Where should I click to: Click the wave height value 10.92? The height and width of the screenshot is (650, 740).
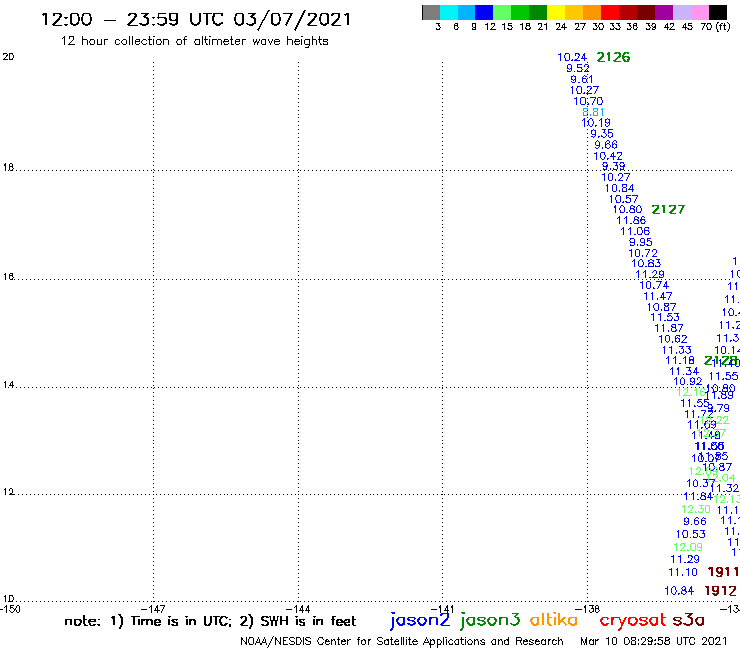click(x=688, y=381)
